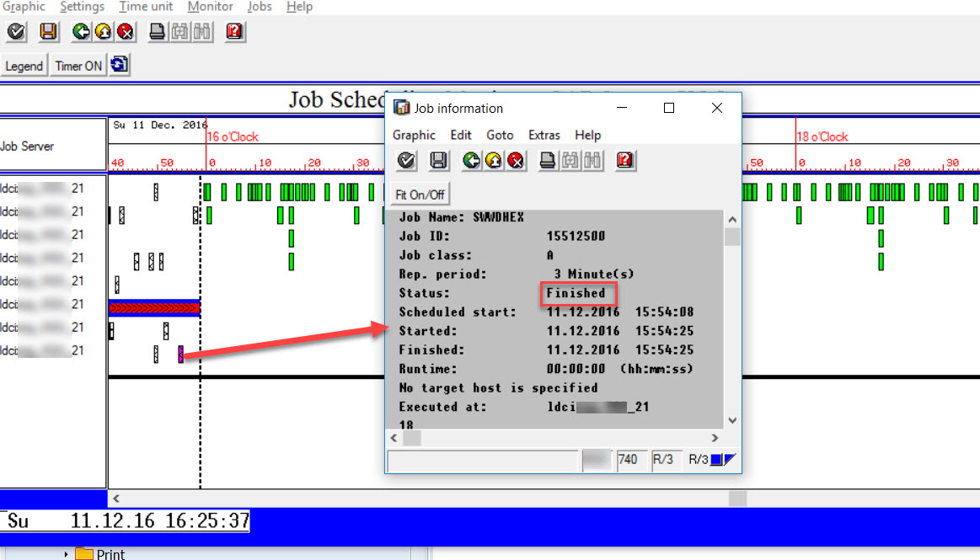
Task: Click the Refresh icon next to Timer ON
Action: (119, 64)
